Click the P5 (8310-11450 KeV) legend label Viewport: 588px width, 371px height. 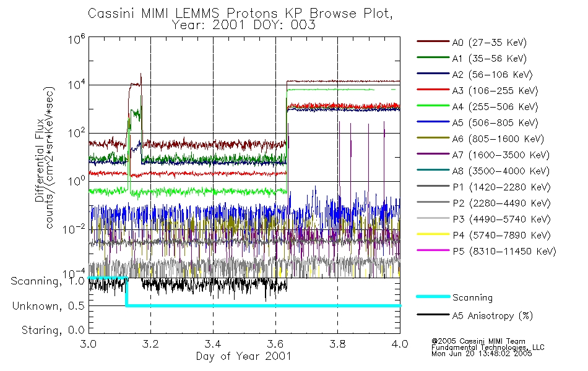(x=504, y=252)
